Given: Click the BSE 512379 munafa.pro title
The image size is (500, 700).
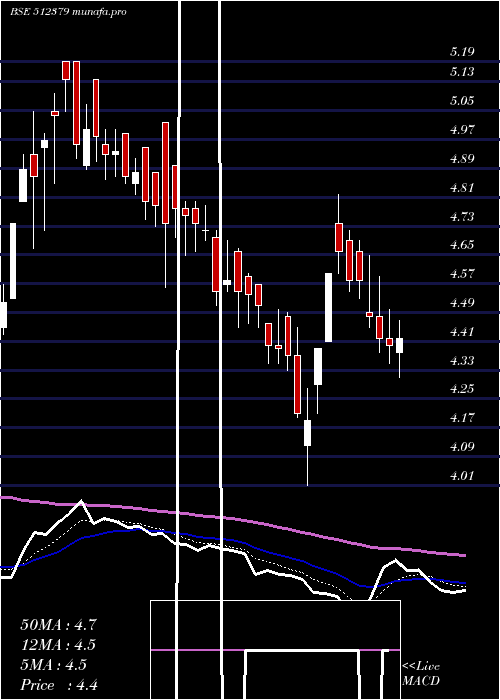Looking at the screenshot, I should 68,11.
